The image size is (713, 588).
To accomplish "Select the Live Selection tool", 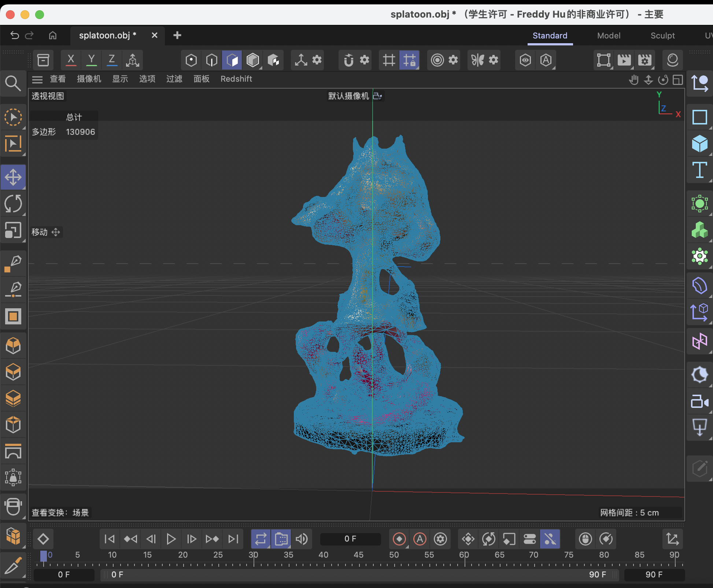I will [x=14, y=117].
